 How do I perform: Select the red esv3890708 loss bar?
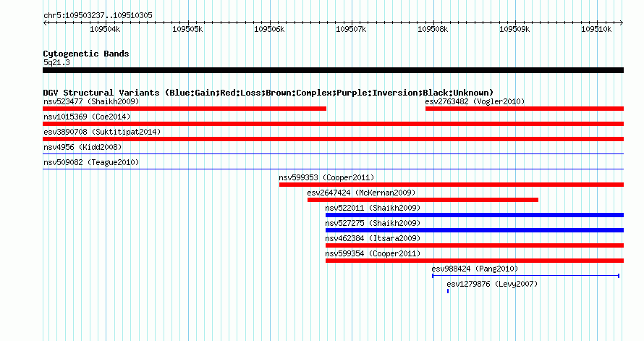[x=333, y=139]
